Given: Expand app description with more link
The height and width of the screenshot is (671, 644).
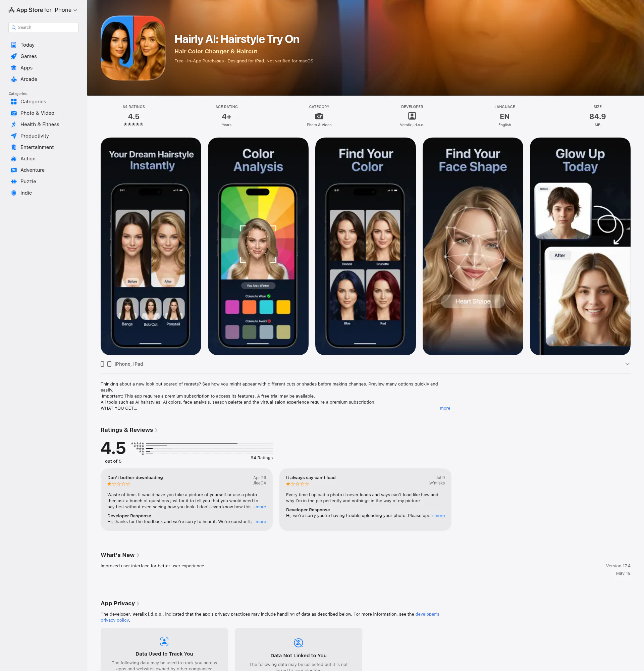Looking at the screenshot, I should coord(445,408).
